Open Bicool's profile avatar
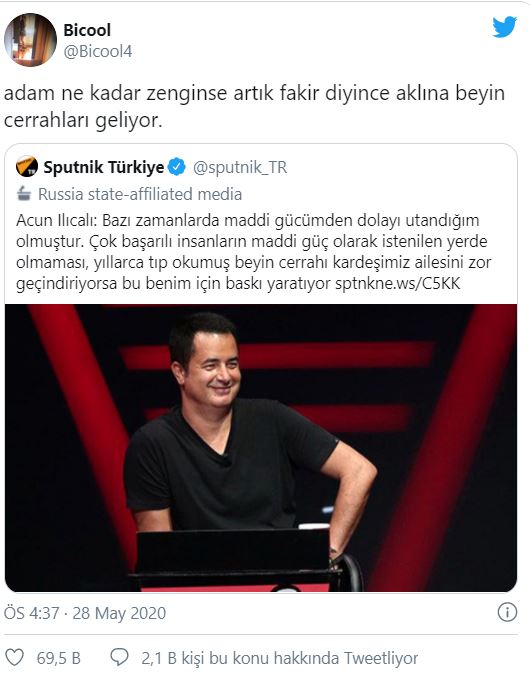 [30, 40]
